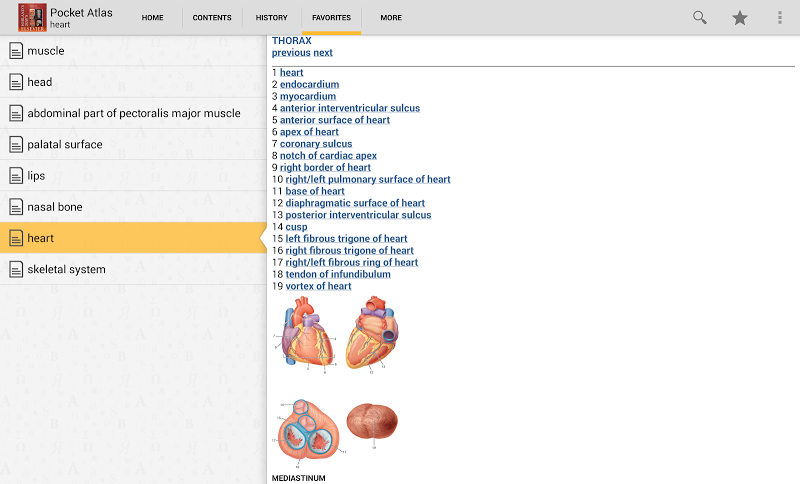Tap the favorites star icon

click(x=740, y=18)
